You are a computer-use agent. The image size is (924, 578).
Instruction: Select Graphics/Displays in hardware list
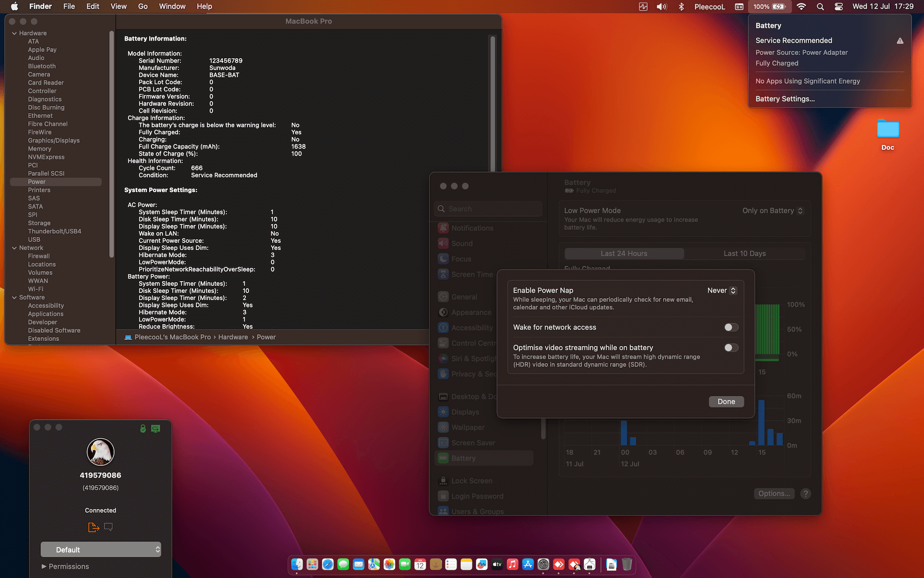click(53, 141)
